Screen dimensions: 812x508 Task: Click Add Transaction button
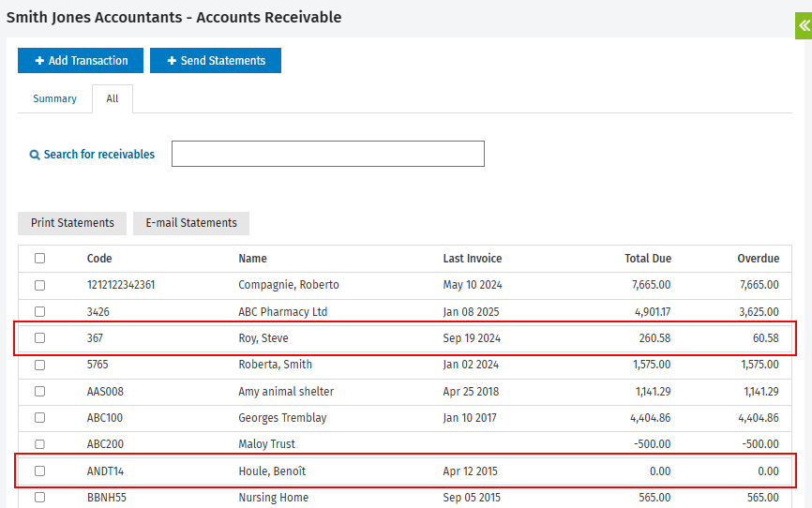(x=81, y=61)
